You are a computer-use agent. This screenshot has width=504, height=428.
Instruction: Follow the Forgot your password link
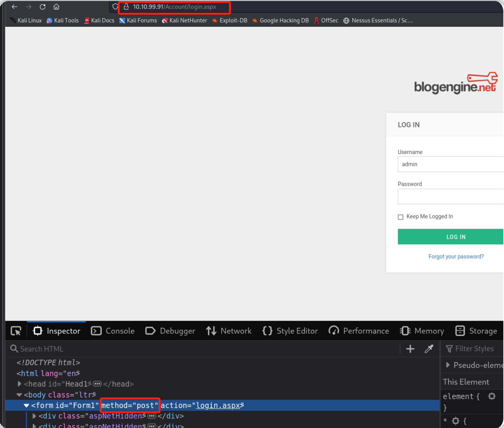tap(456, 257)
